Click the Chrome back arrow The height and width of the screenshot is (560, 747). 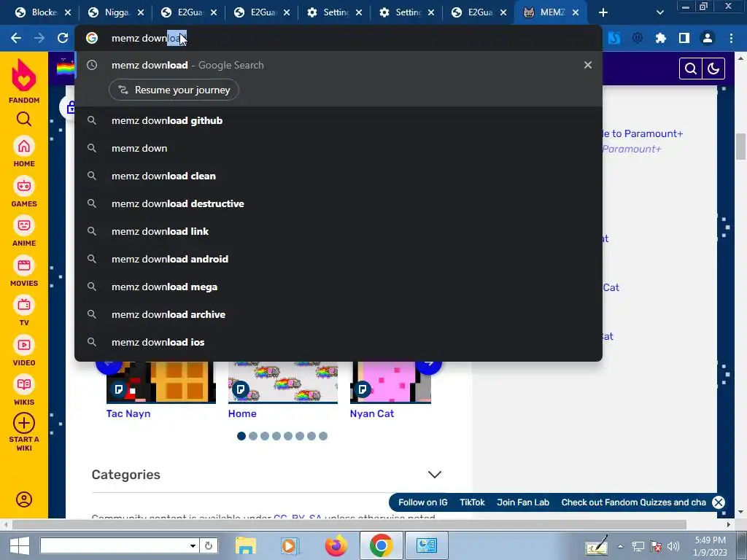click(x=16, y=38)
